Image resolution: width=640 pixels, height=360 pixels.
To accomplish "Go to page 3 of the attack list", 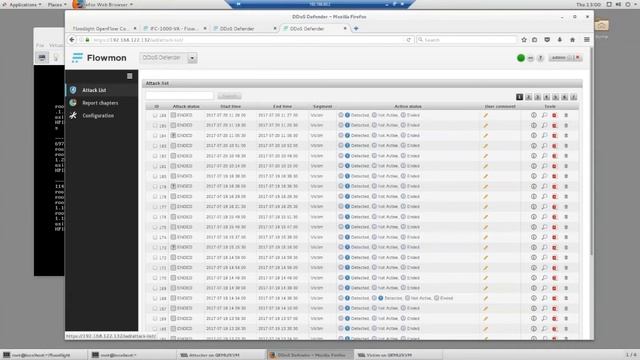I will 538,97.
